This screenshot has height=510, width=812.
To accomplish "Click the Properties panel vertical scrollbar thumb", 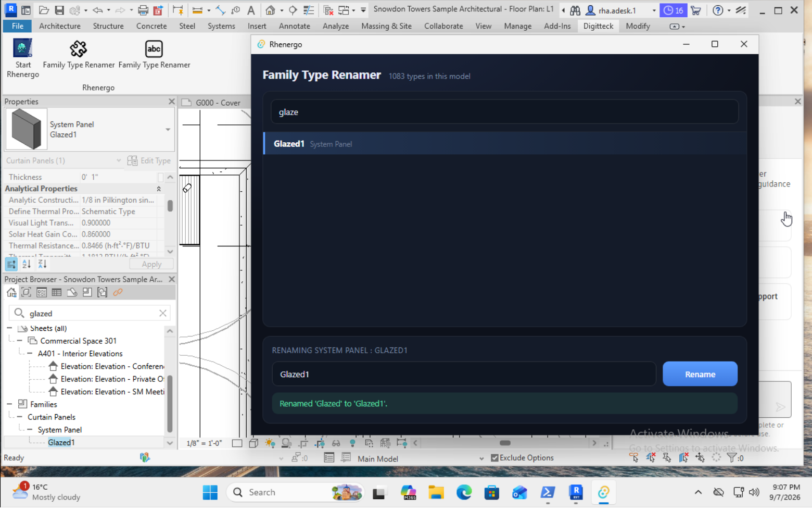I will coord(170,206).
